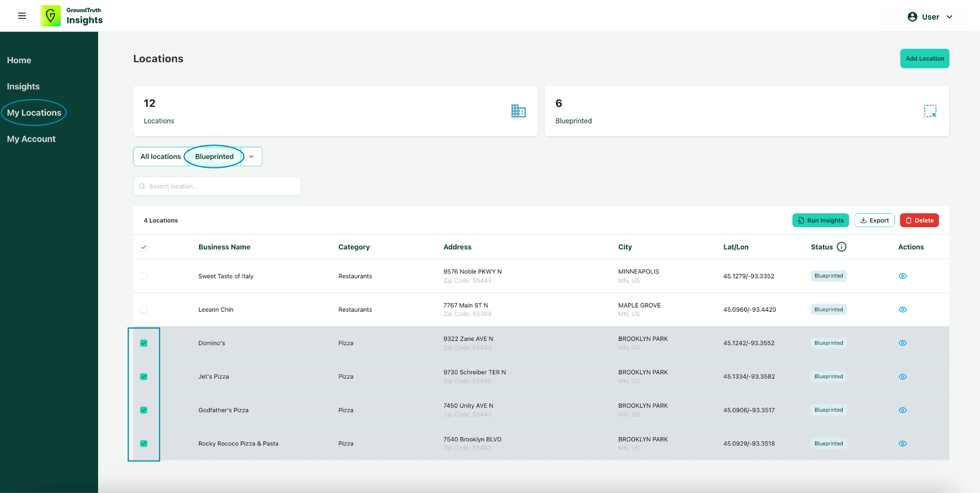Click the blueprinted dashed-square icon
Screen dimensions: 980x493
click(930, 111)
